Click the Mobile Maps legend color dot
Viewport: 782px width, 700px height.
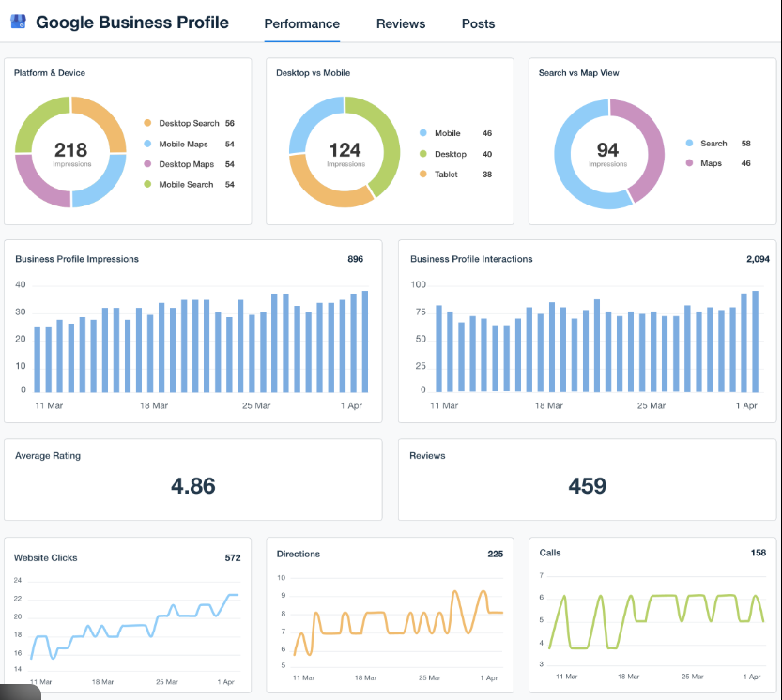pyautogui.click(x=147, y=144)
